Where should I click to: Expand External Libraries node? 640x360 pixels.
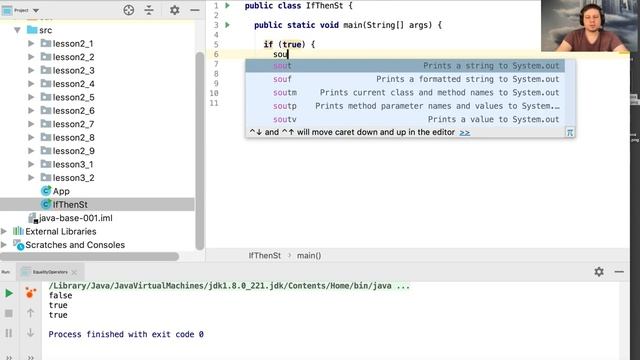pos(4,231)
